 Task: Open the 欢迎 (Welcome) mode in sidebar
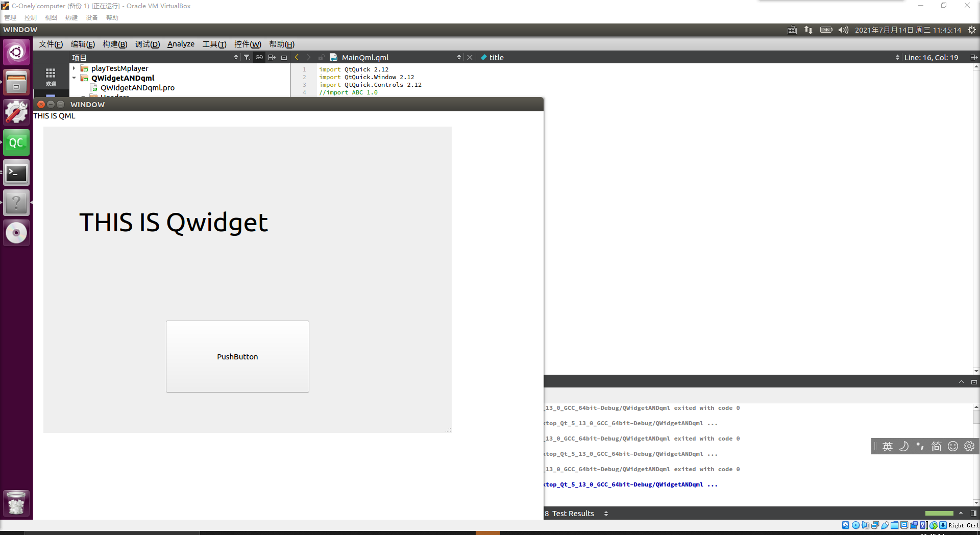(x=51, y=78)
